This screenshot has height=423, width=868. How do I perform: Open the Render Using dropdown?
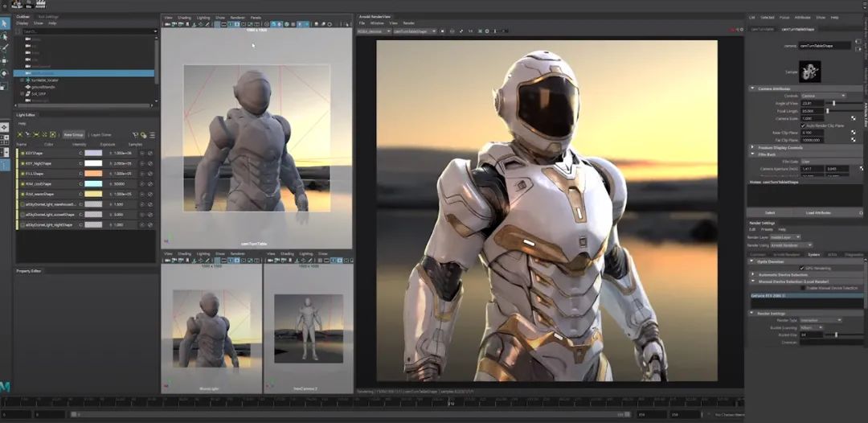click(x=792, y=245)
